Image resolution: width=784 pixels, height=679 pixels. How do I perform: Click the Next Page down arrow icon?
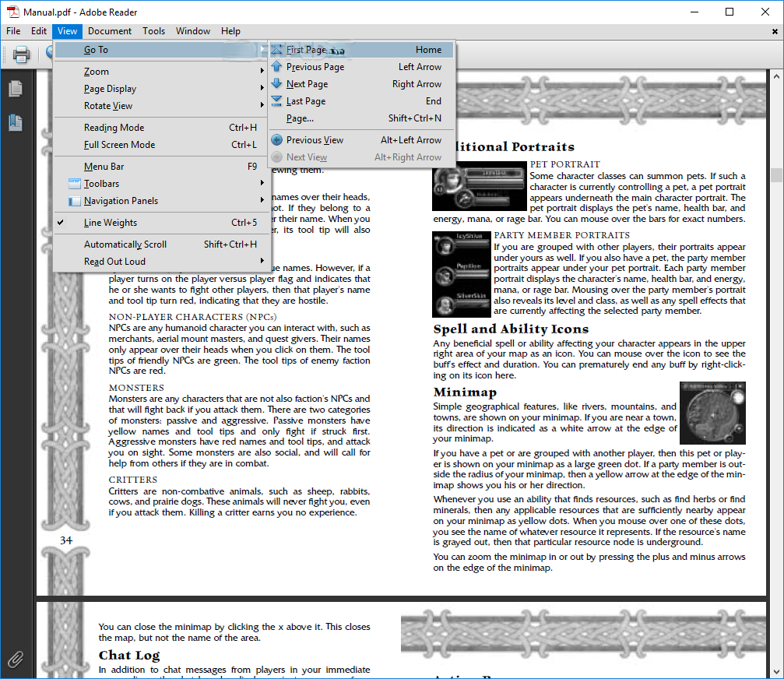click(x=276, y=83)
